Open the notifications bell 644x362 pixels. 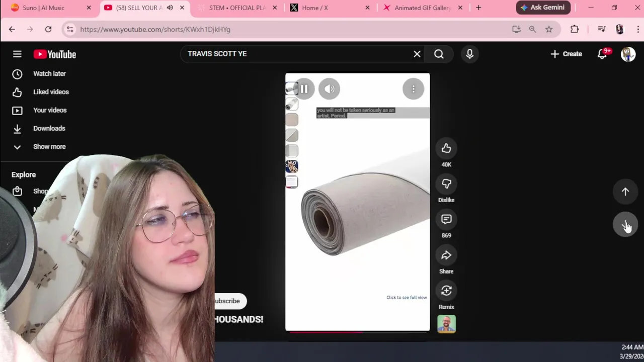click(x=603, y=54)
